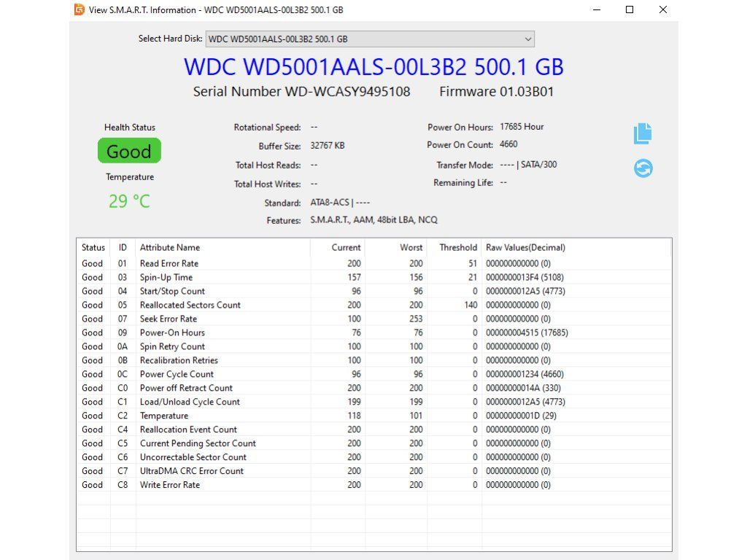Select the Read Error Rate row

point(169,263)
